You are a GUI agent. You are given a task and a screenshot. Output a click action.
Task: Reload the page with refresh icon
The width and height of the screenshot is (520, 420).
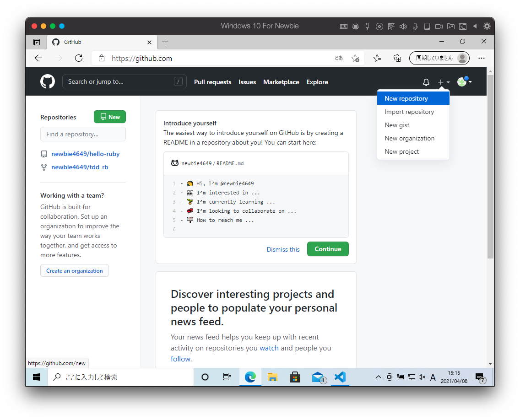coord(79,58)
